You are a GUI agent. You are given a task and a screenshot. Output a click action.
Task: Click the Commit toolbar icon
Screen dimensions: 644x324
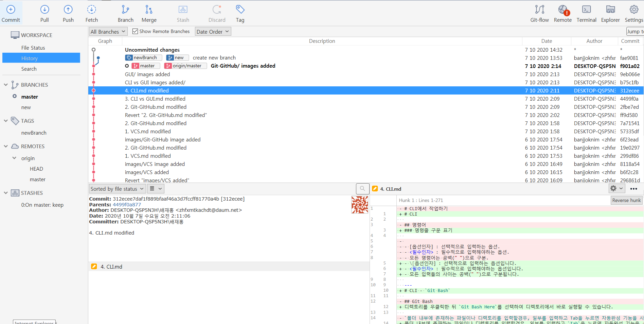click(x=11, y=13)
